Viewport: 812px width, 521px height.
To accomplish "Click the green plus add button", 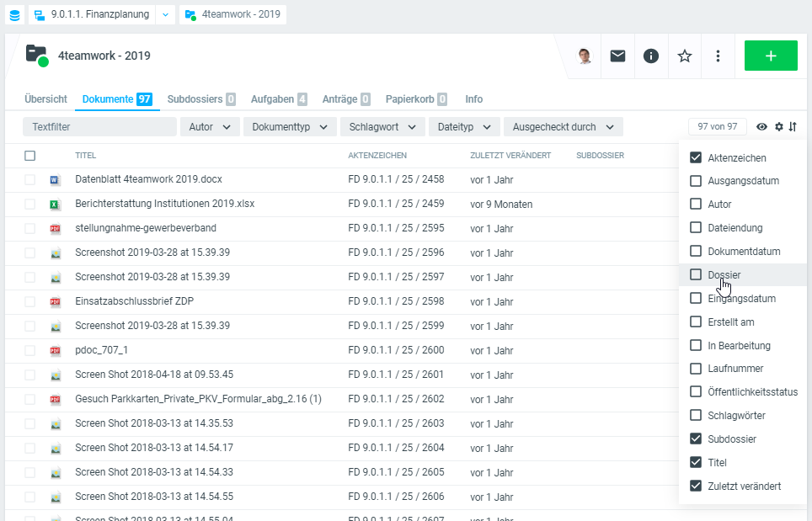I will tap(770, 56).
